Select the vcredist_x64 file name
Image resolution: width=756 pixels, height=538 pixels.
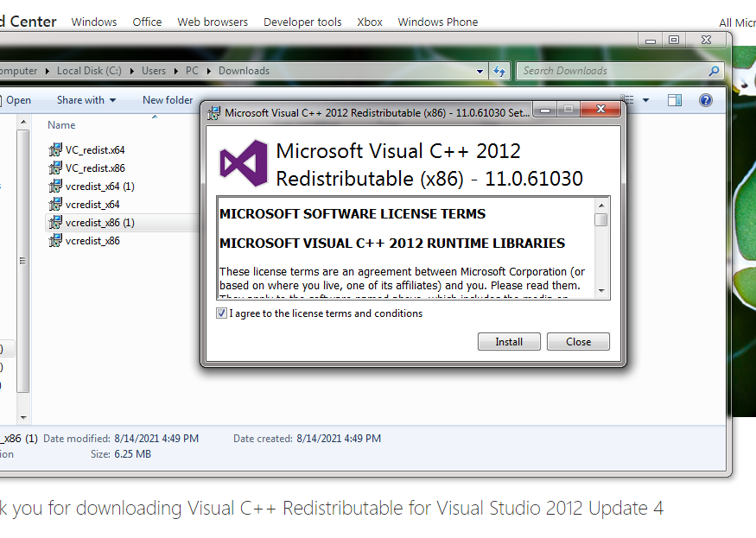(92, 205)
